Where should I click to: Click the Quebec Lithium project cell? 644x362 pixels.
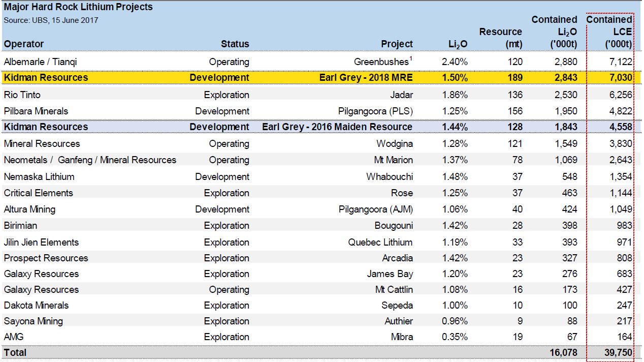pos(380,243)
